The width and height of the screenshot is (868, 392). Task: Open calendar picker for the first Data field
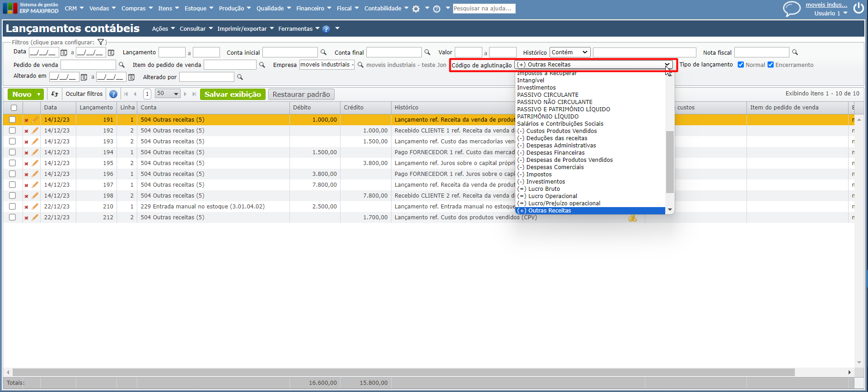tap(64, 52)
